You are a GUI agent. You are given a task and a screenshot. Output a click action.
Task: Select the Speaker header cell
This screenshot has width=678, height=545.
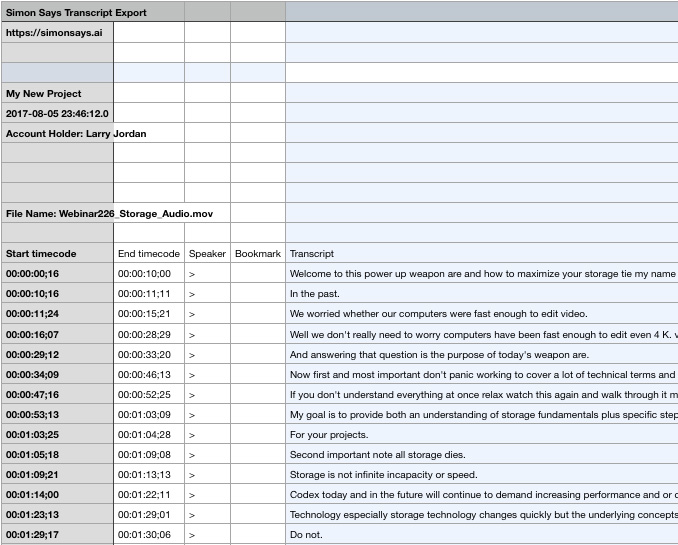coord(207,253)
